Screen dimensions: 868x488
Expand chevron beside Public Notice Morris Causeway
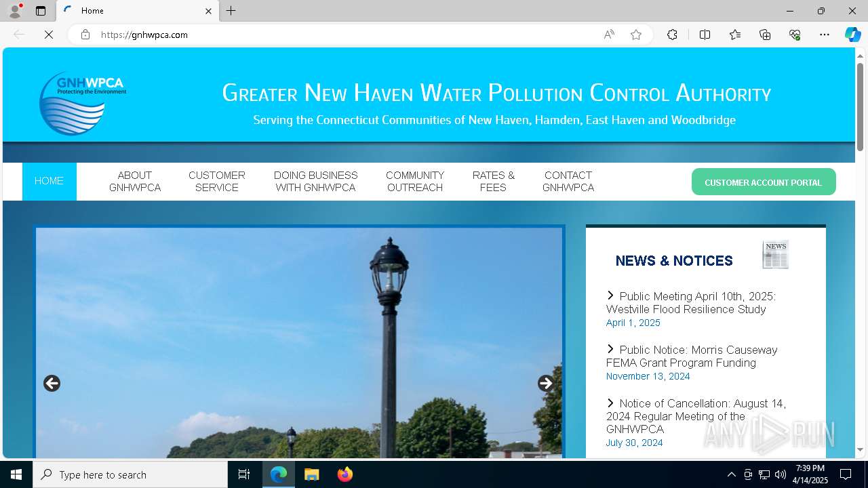coord(610,349)
